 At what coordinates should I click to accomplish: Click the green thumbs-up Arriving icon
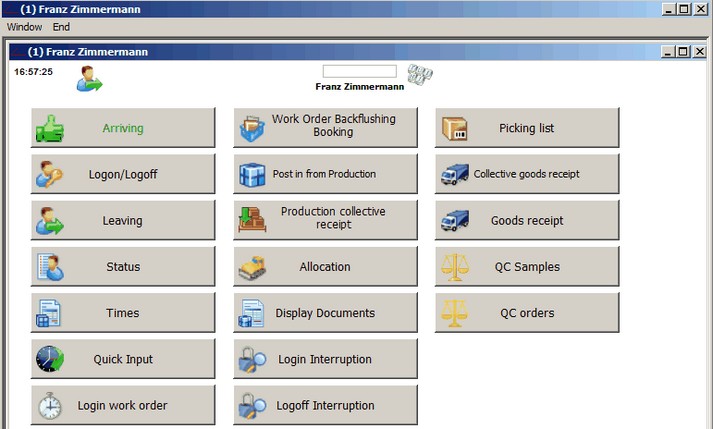coord(49,128)
